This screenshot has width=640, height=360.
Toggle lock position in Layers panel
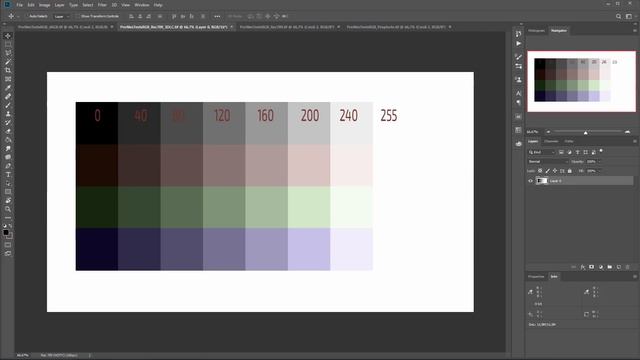click(x=555, y=171)
